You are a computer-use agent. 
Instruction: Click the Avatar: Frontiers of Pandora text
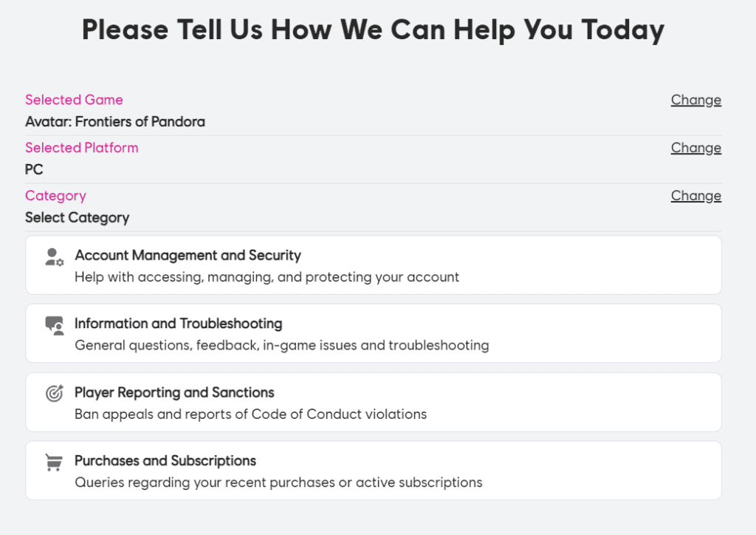[115, 122]
